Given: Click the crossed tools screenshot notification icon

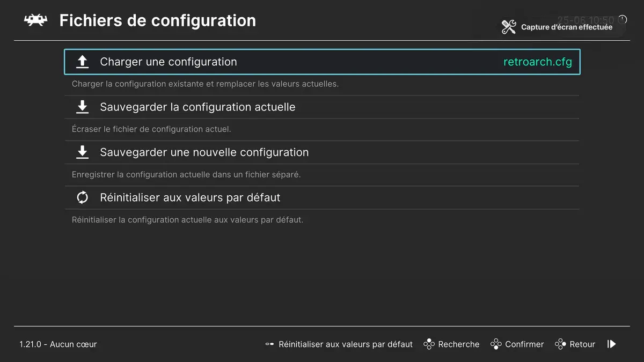Looking at the screenshot, I should pos(509,26).
